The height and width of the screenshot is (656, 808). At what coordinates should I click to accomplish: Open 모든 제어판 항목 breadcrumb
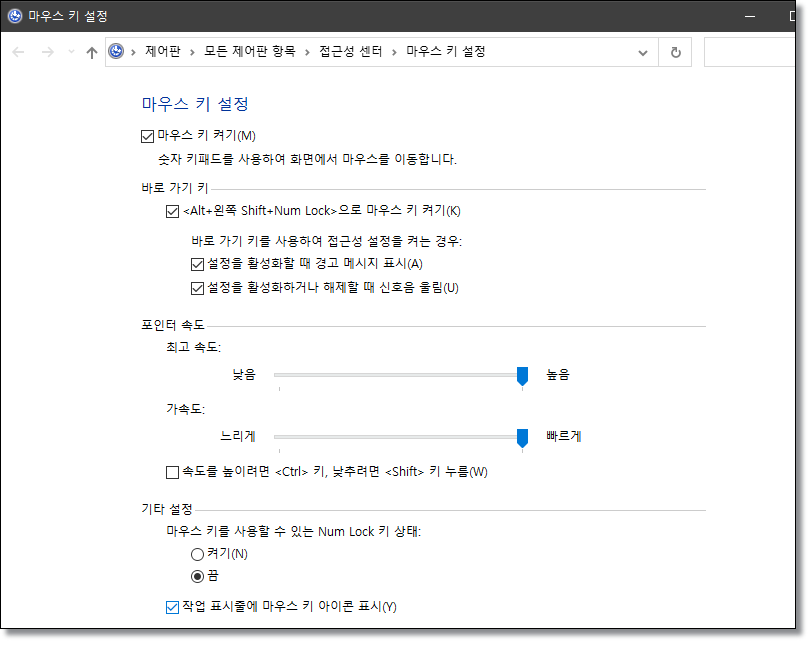coord(250,52)
